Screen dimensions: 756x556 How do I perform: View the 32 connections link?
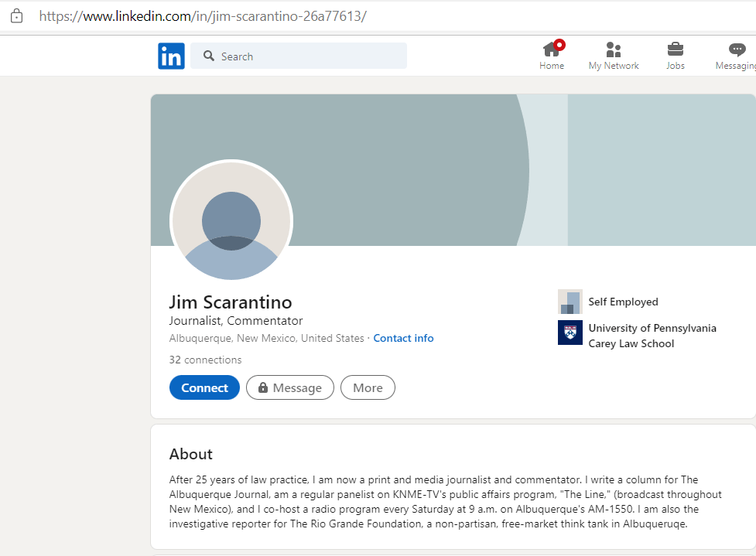click(205, 360)
